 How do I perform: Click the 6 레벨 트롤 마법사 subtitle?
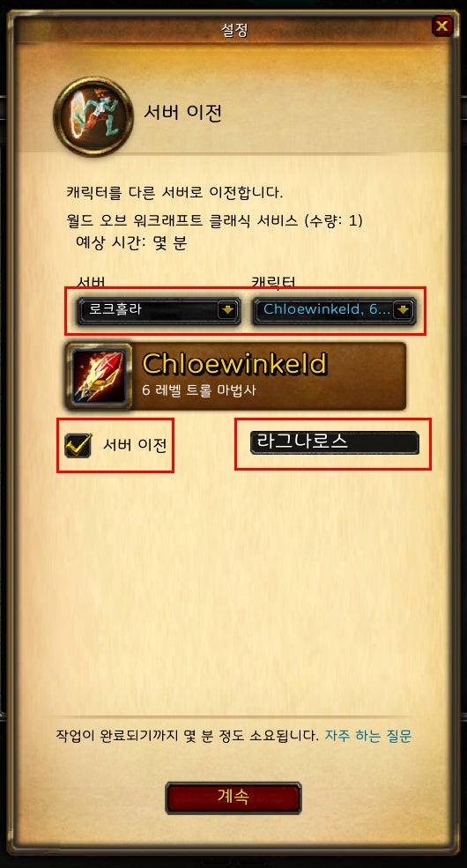[199, 390]
